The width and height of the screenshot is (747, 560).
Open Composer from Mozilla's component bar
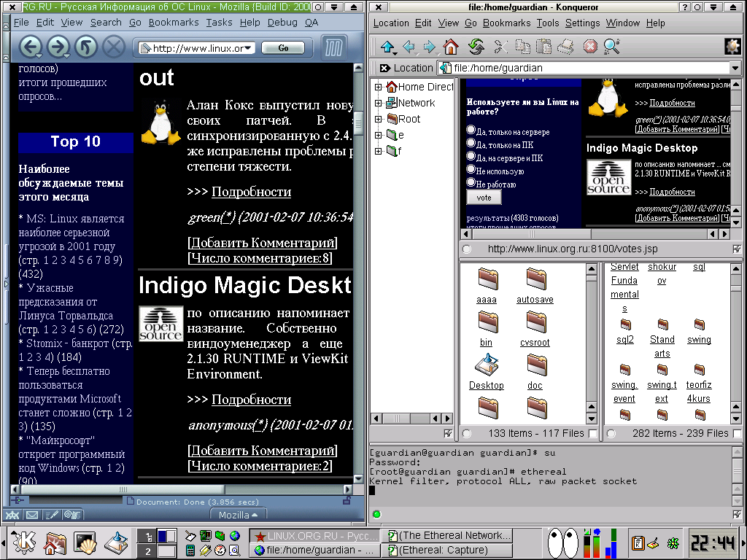click(x=52, y=515)
